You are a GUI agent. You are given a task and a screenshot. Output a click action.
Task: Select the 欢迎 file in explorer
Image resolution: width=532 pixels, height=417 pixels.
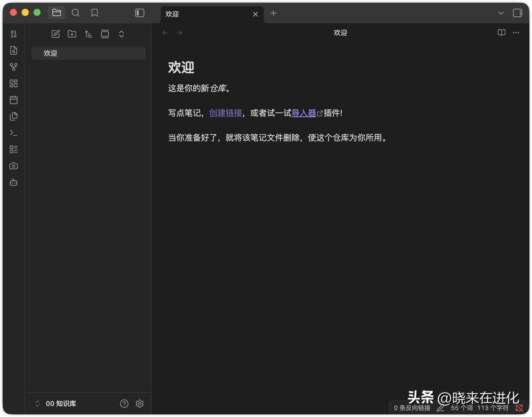point(88,53)
